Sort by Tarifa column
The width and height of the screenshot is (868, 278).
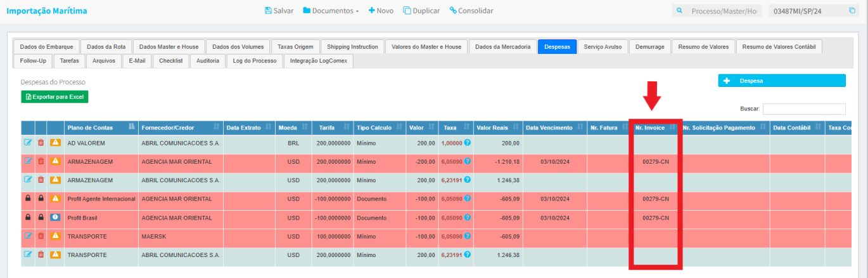333,128
